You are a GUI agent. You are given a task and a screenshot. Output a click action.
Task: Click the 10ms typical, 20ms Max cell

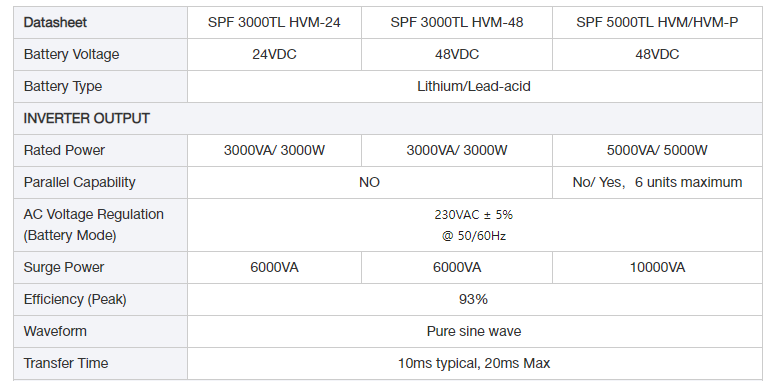pyautogui.click(x=475, y=364)
